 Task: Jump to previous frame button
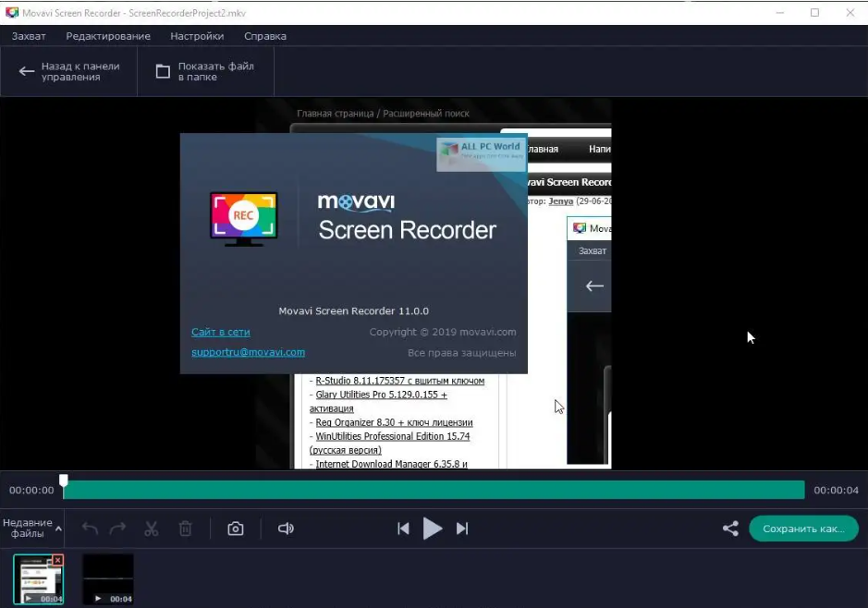click(403, 529)
